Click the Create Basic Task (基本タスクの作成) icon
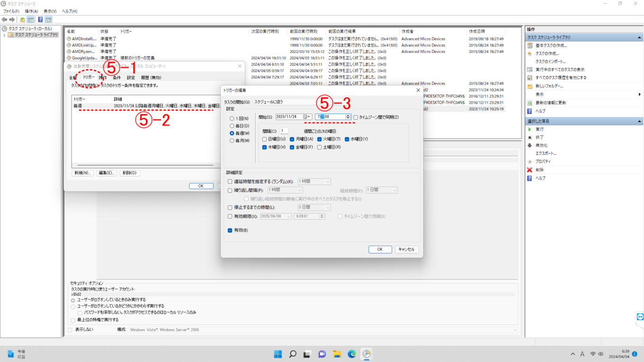This screenshot has height=362, width=644. [530, 45]
